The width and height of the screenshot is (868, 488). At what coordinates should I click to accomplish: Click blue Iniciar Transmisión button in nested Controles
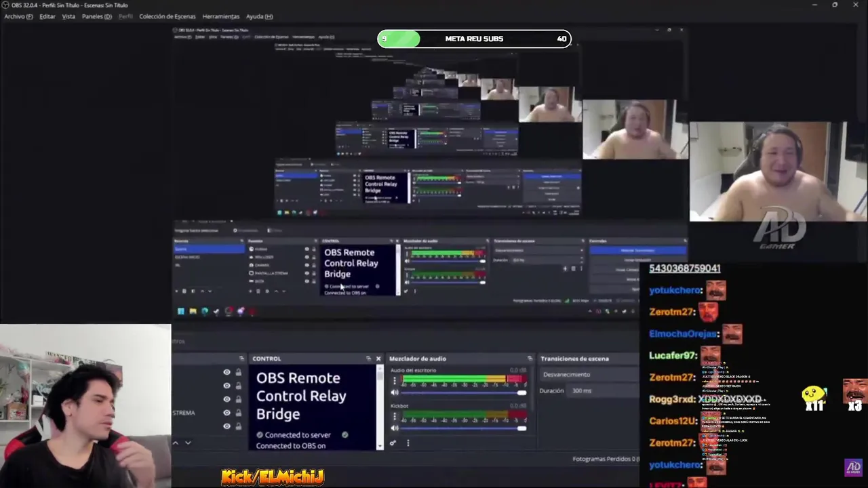pos(637,250)
